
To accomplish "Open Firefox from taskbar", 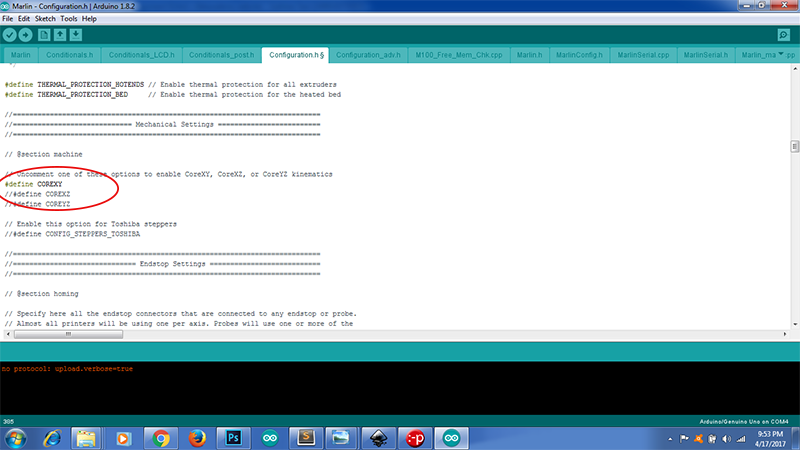I will pyautogui.click(x=197, y=439).
